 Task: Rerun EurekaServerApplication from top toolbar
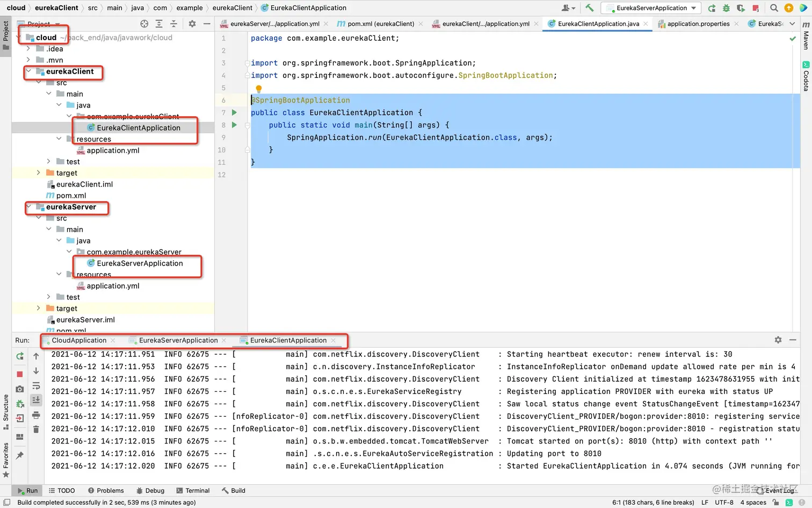[712, 8]
